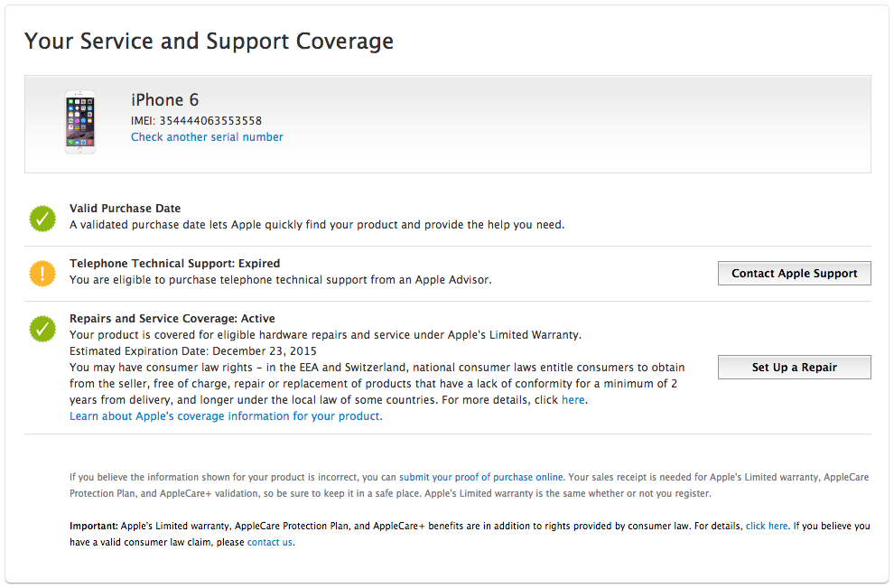Image resolution: width=894 pixels, height=588 pixels.
Task: Click Telephone Technical Support: Expired heading
Action: [174, 264]
